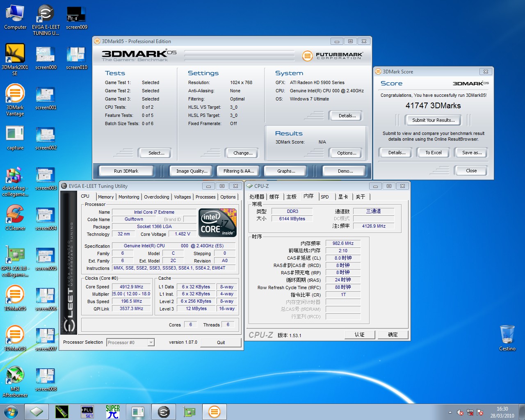Click the PLL SET taskbar icon
This screenshot has width=525, height=420.
coord(87,412)
